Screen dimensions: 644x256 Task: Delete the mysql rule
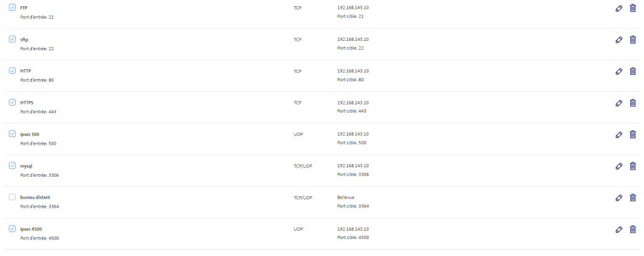click(633, 167)
